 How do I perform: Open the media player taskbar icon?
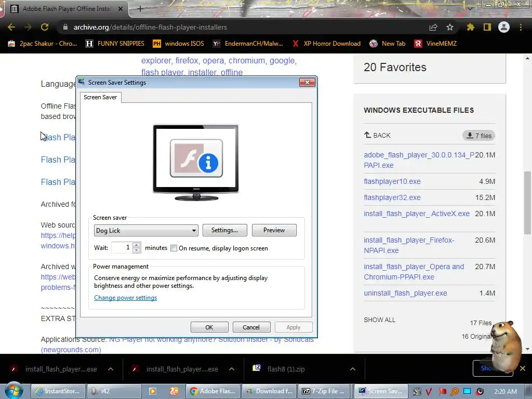[x=153, y=391]
